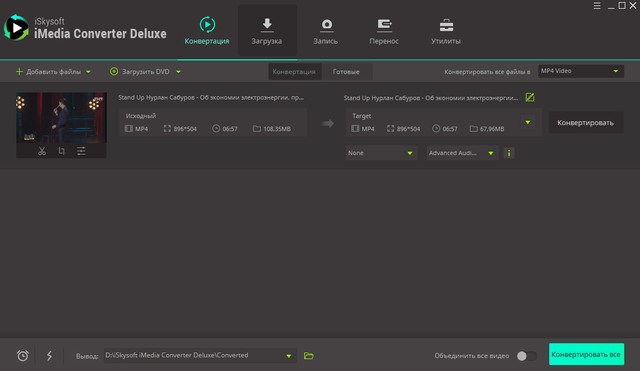Open the alarm clock scheduler icon
The width and height of the screenshot is (640, 371).
23,355
